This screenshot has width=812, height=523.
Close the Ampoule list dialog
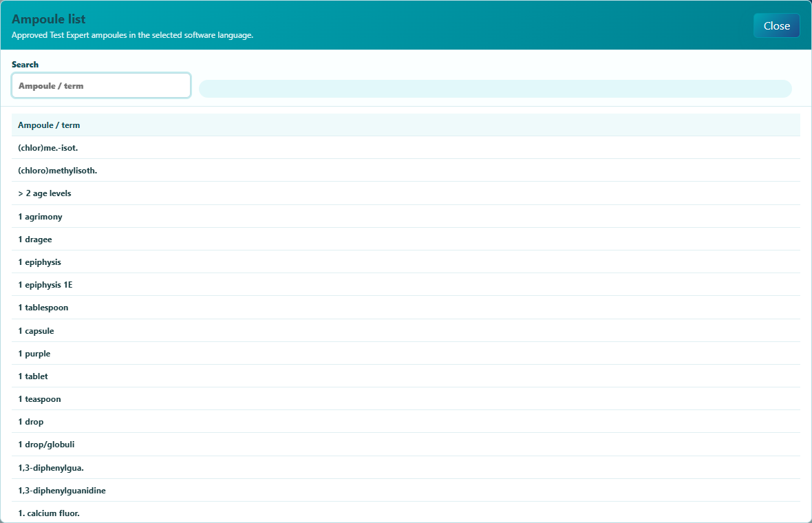(776, 26)
